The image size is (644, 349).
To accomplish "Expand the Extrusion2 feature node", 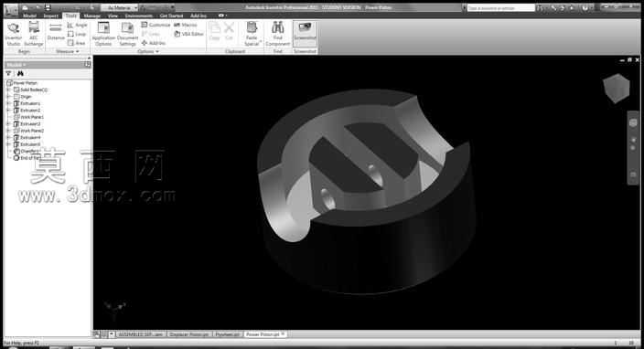I will [x=8, y=110].
